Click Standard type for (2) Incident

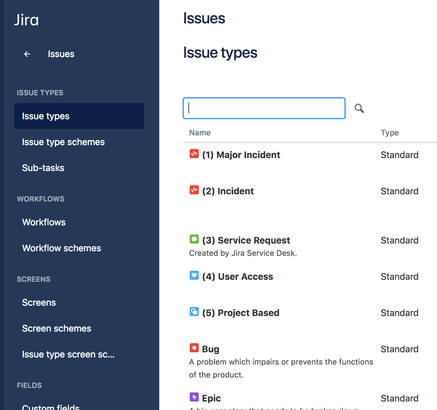pyautogui.click(x=400, y=191)
